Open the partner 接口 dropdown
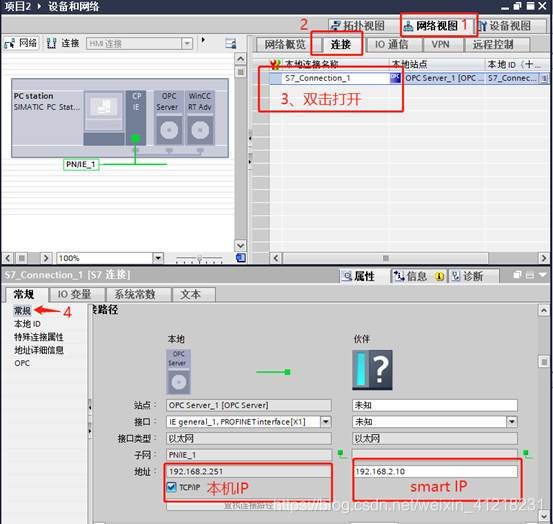Image resolution: width=553 pixels, height=524 pixels. click(512, 422)
